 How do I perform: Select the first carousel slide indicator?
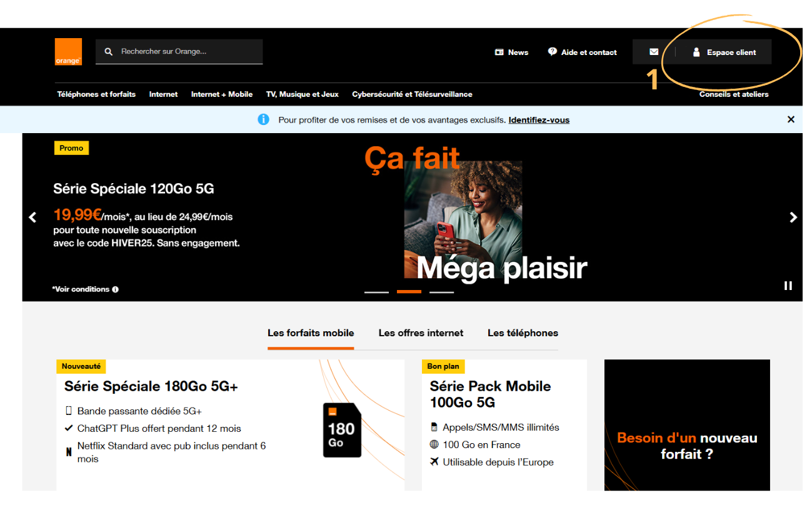(x=376, y=292)
